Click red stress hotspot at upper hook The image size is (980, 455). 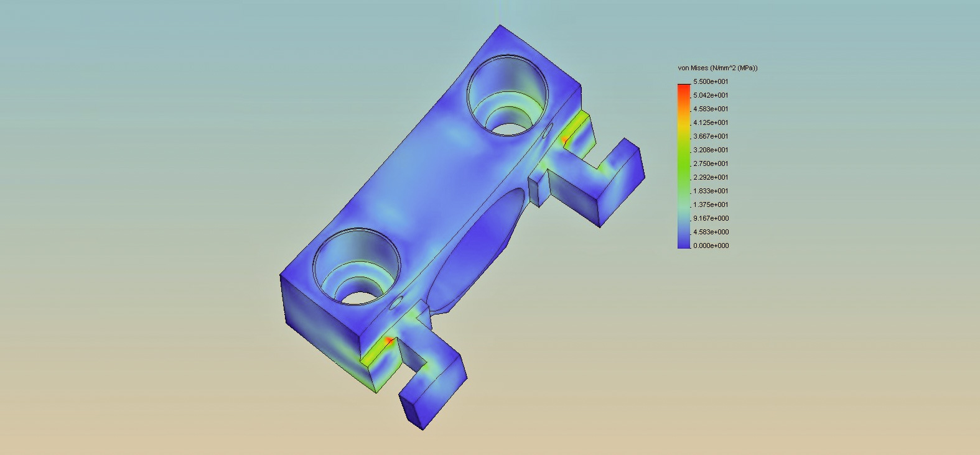point(564,140)
